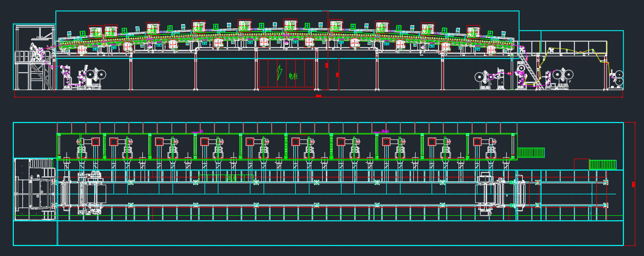Click the left end machine unit in plan
The image size is (644, 256).
pos(35,189)
